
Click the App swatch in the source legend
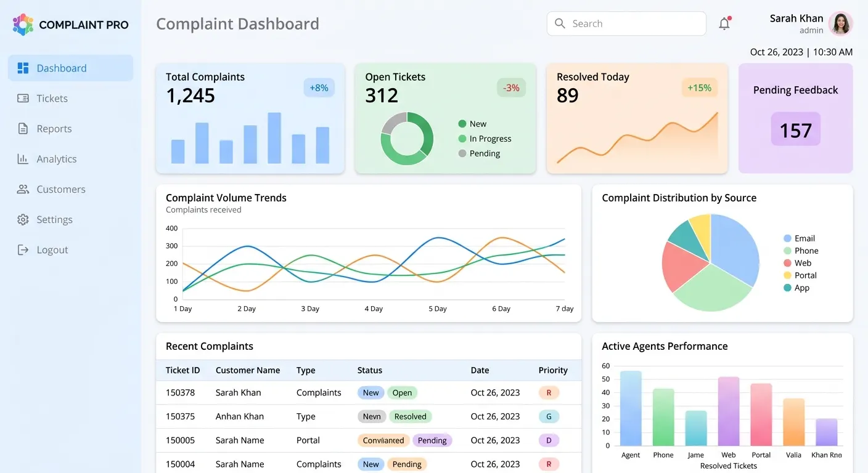[x=787, y=288]
